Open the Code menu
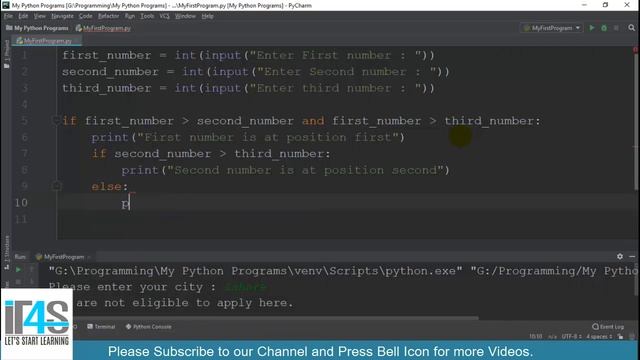The height and width of the screenshot is (360, 640). tap(85, 16)
